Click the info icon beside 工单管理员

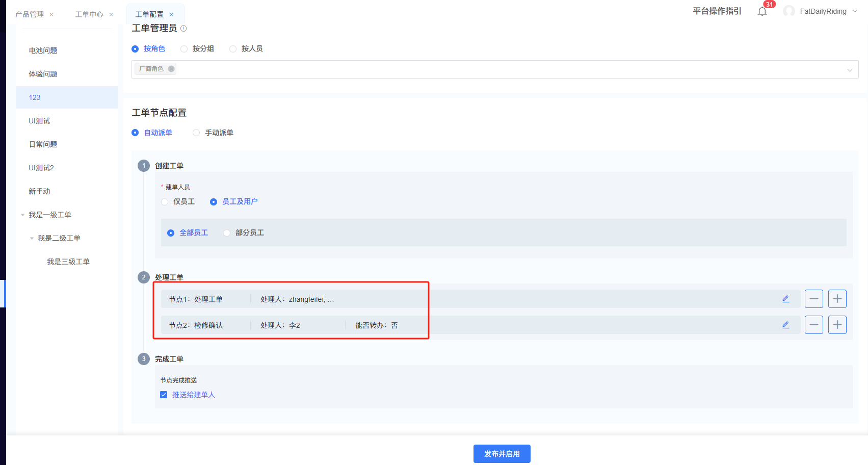pos(183,29)
